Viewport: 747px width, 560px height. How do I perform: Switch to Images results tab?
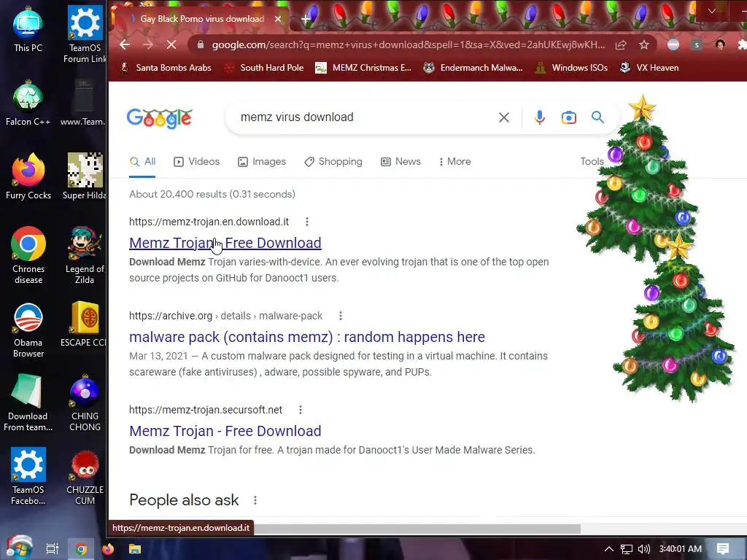tap(262, 161)
